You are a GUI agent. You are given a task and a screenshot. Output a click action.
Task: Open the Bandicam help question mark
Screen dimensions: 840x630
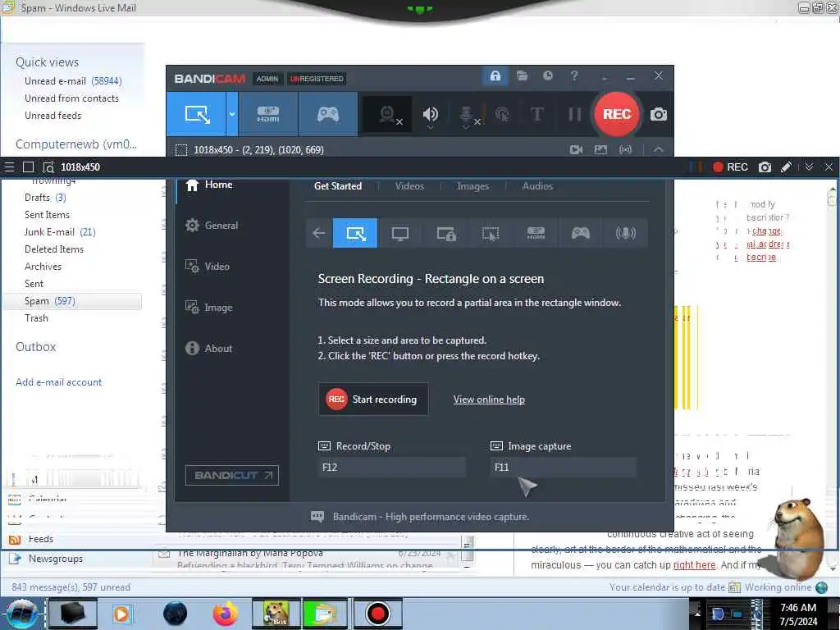(x=573, y=75)
